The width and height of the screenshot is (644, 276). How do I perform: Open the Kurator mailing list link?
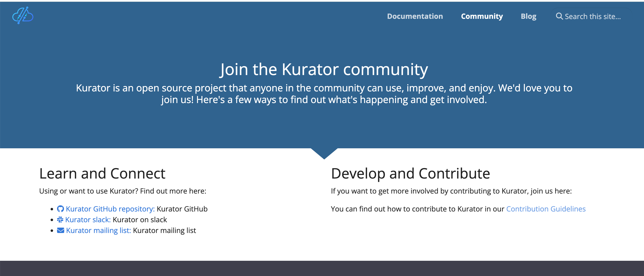click(98, 230)
